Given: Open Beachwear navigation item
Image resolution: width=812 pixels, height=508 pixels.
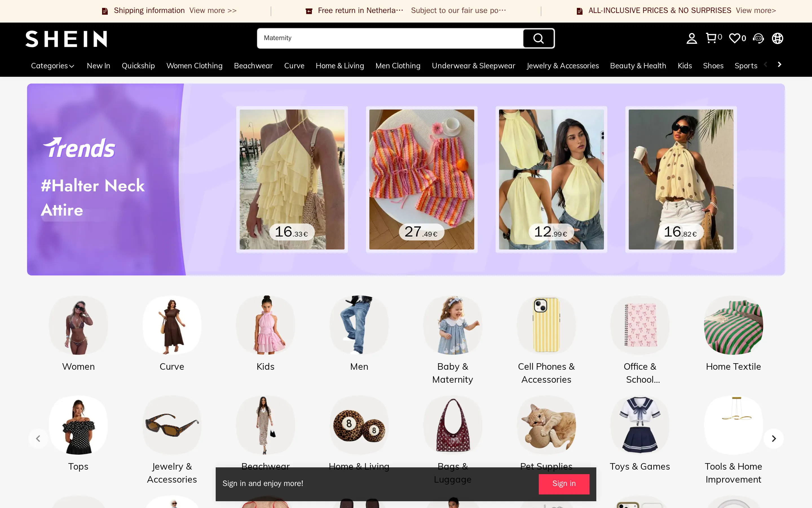Looking at the screenshot, I should coord(253,66).
